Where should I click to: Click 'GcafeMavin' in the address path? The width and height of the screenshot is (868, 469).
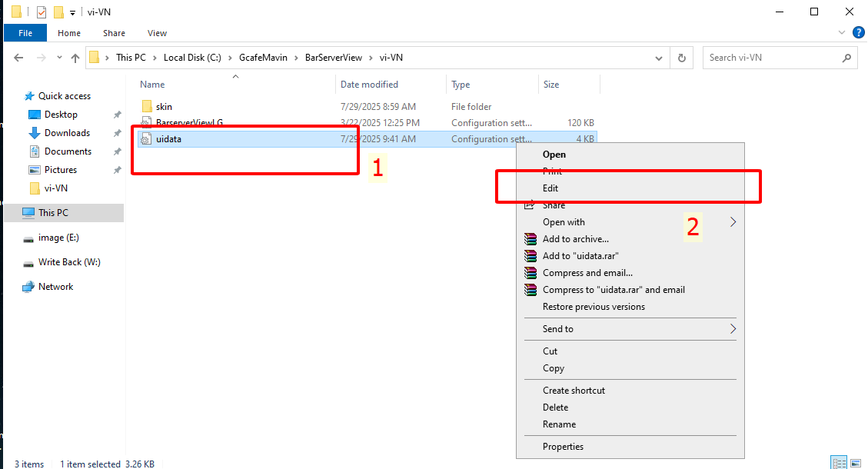tap(264, 58)
